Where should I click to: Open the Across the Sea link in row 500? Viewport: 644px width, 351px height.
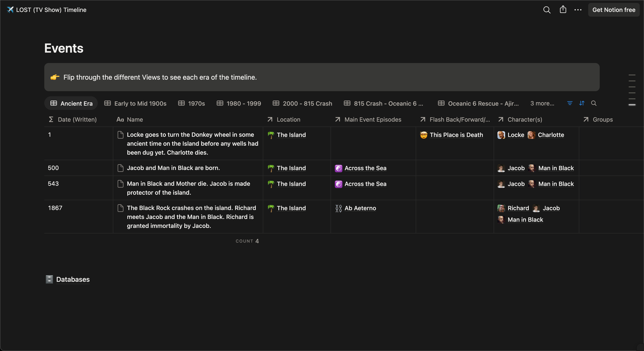point(365,168)
